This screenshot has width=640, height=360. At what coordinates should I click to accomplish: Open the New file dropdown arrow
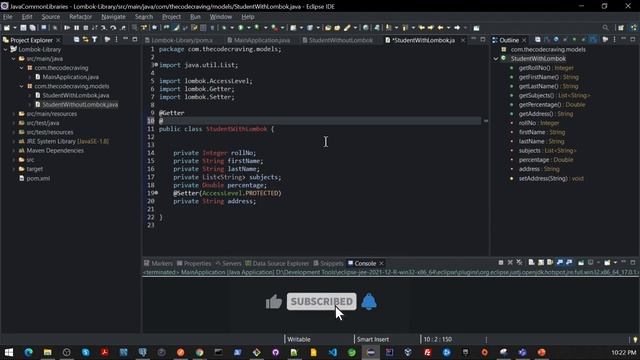(15, 28)
